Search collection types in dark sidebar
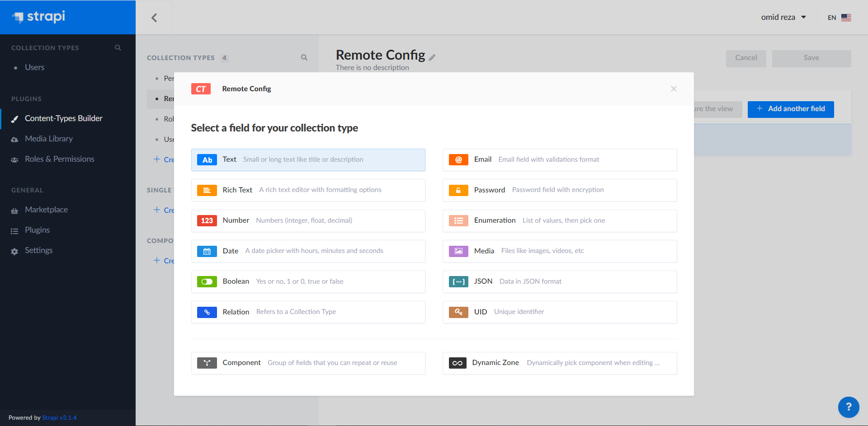 pos(118,47)
